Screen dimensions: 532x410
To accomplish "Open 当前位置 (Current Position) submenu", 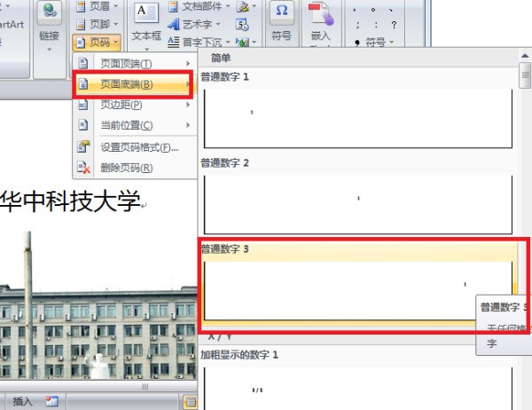I will point(133,125).
